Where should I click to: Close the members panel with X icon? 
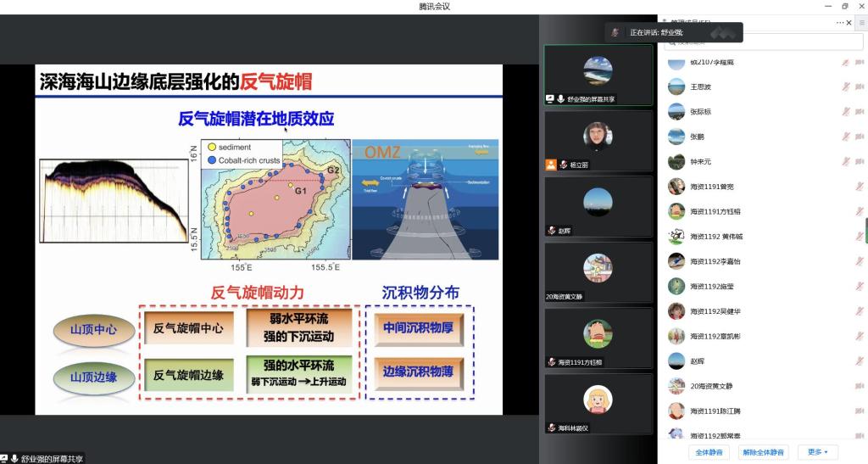point(849,23)
